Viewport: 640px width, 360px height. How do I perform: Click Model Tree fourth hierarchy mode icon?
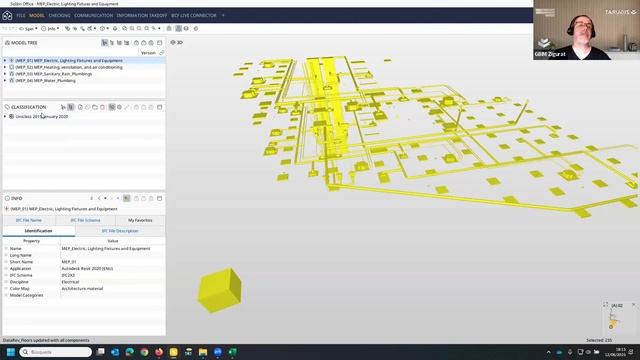[x=127, y=42]
